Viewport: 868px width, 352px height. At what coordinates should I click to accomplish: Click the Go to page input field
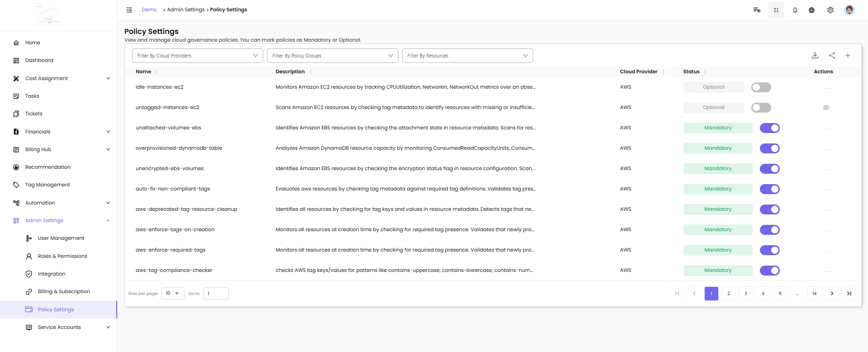[216, 294]
